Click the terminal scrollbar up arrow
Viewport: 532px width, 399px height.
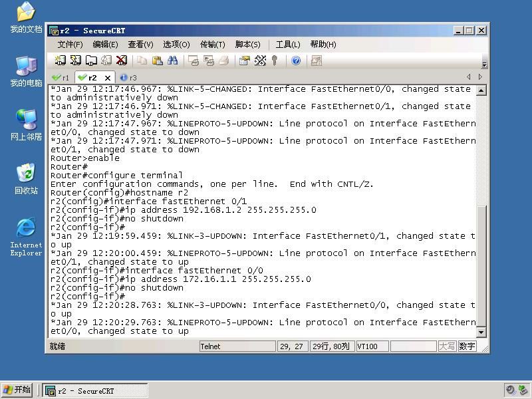(481, 90)
